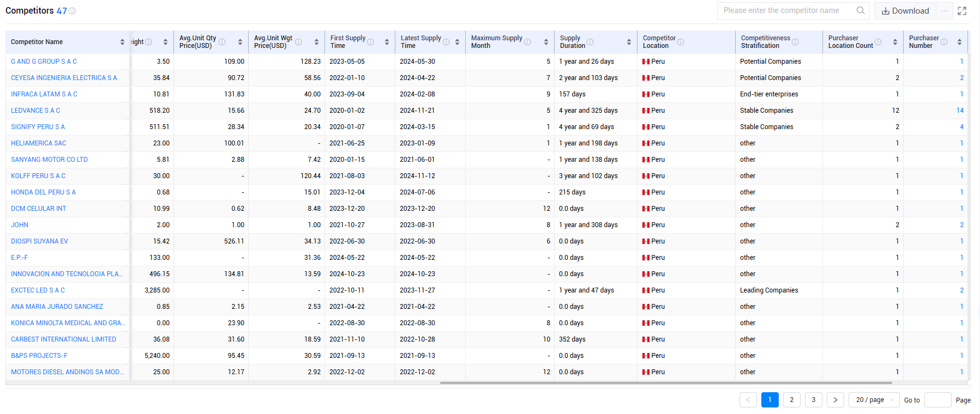Click the horizontal table scrollbar
The width and height of the screenshot is (980, 414).
point(666,383)
